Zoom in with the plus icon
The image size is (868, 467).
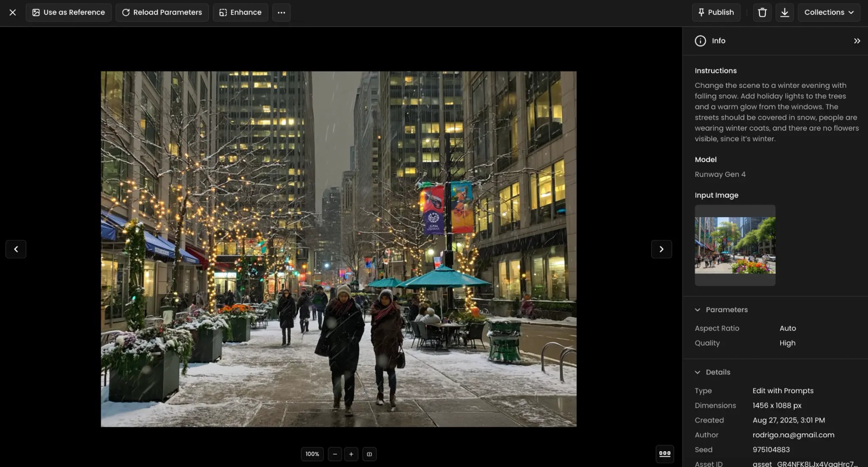[351, 454]
